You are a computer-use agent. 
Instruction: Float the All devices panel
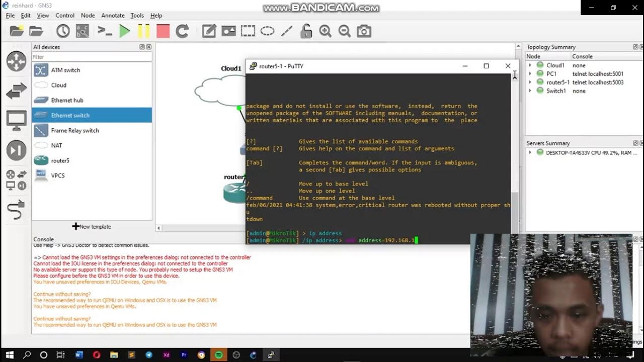[142, 47]
